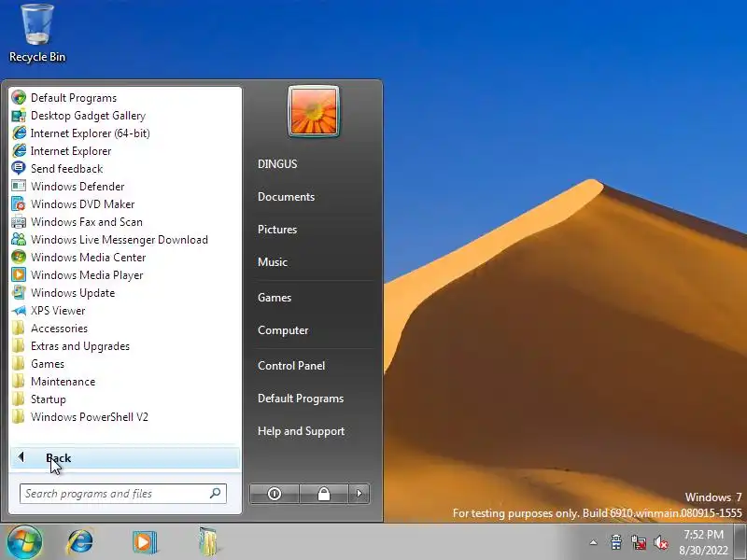Open Windows Media Player from the taskbar

(x=145, y=542)
